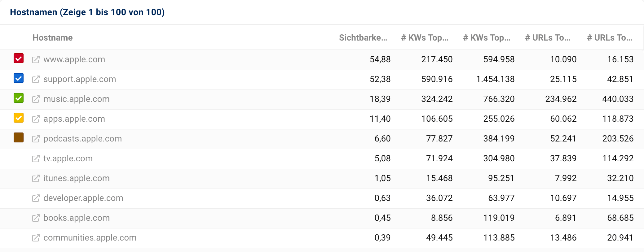The height and width of the screenshot is (252, 644).
Task: Click the first # URLs To... column header
Action: coord(548,38)
